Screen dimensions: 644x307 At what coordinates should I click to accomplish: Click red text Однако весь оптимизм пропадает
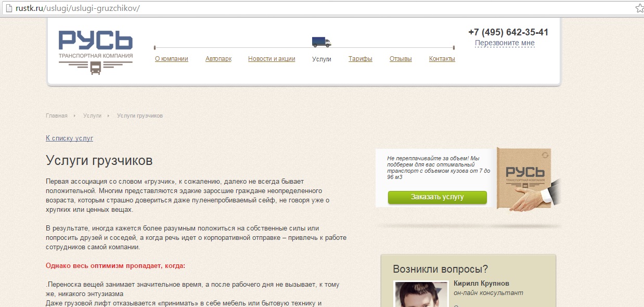(x=115, y=266)
